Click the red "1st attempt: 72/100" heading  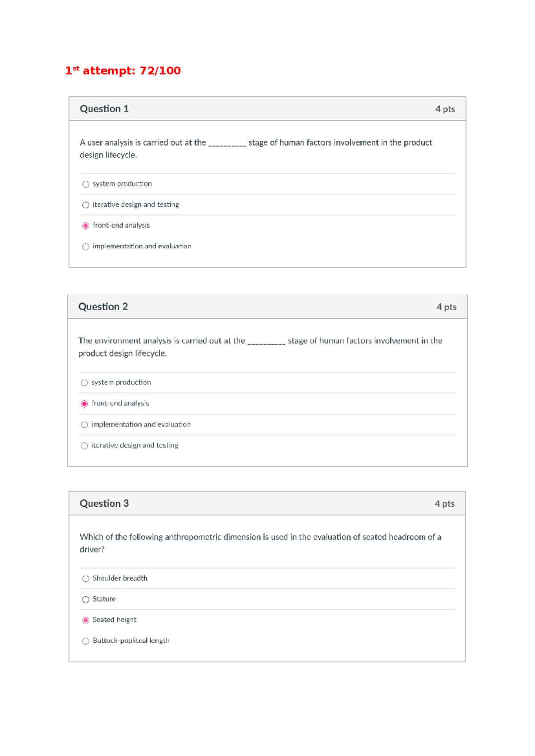123,70
